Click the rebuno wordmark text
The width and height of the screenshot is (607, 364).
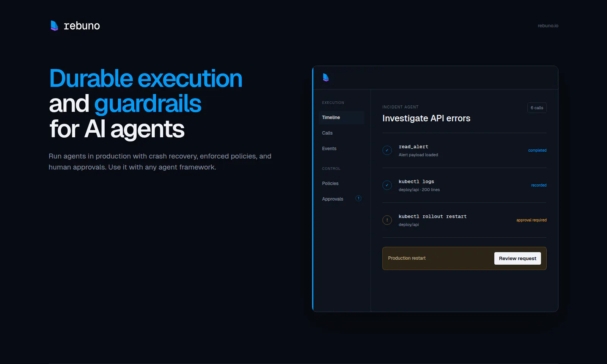pos(82,26)
